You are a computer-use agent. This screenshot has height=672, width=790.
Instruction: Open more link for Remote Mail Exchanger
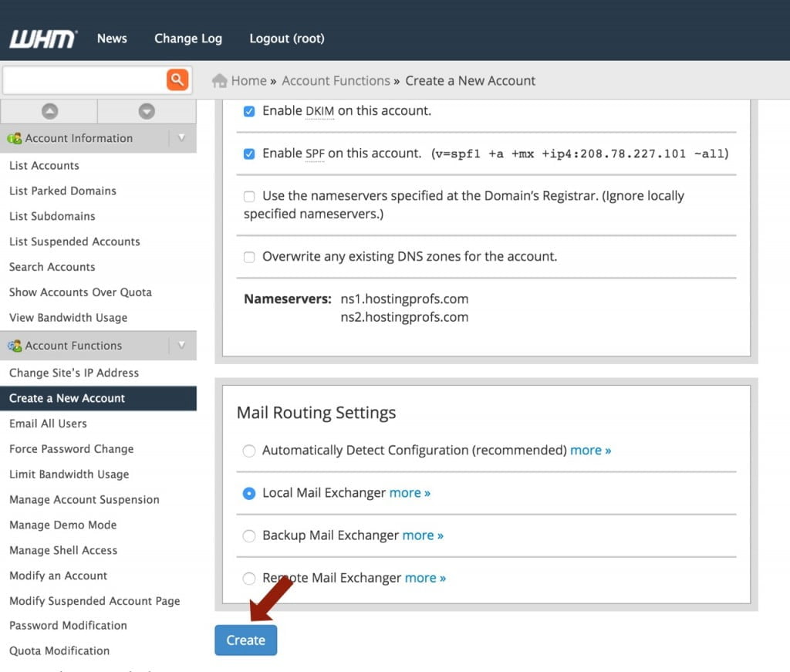tap(425, 578)
